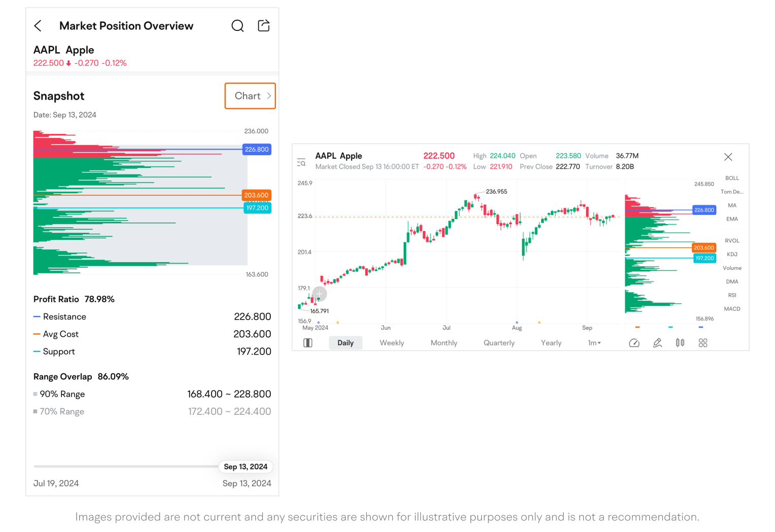The image size is (775, 532).
Task: Toggle the MACD indicator
Action: (x=732, y=309)
